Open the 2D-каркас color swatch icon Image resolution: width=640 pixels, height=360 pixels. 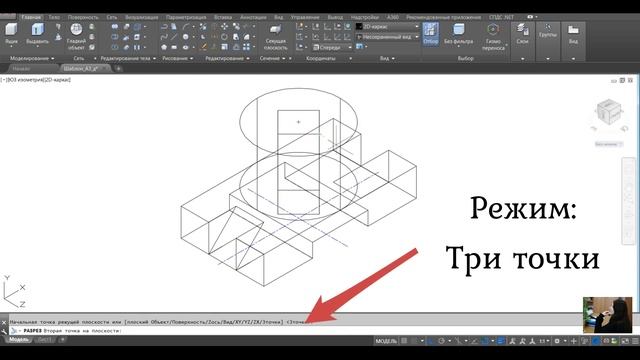click(359, 27)
